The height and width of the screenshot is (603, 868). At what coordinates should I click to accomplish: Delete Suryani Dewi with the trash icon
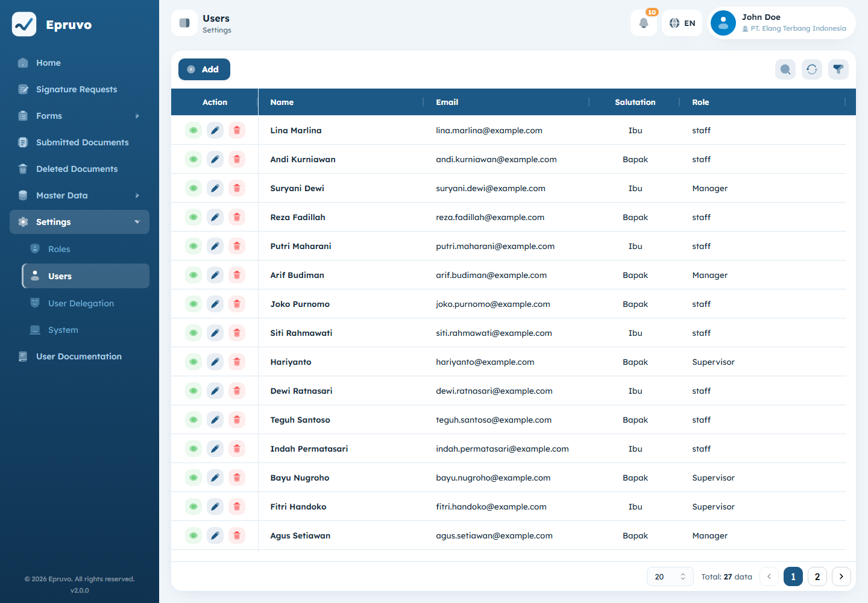(237, 188)
